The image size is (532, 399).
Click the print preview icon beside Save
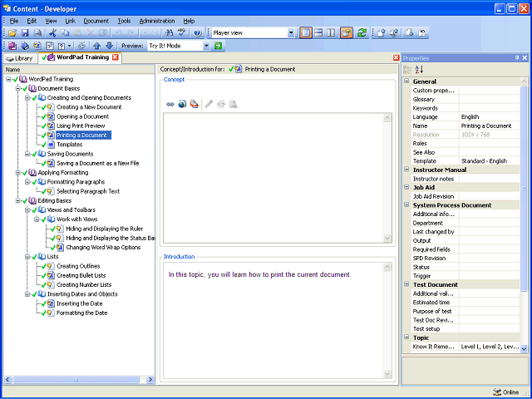pyautogui.click(x=37, y=33)
